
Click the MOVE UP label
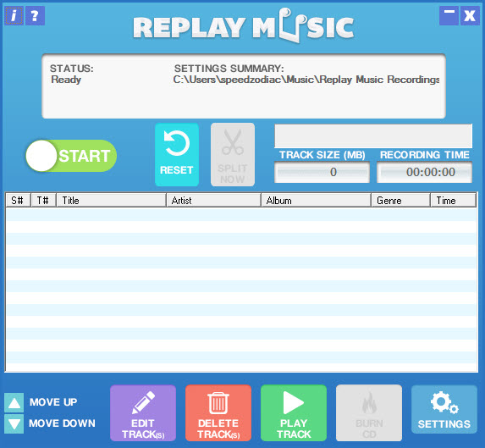tap(53, 402)
